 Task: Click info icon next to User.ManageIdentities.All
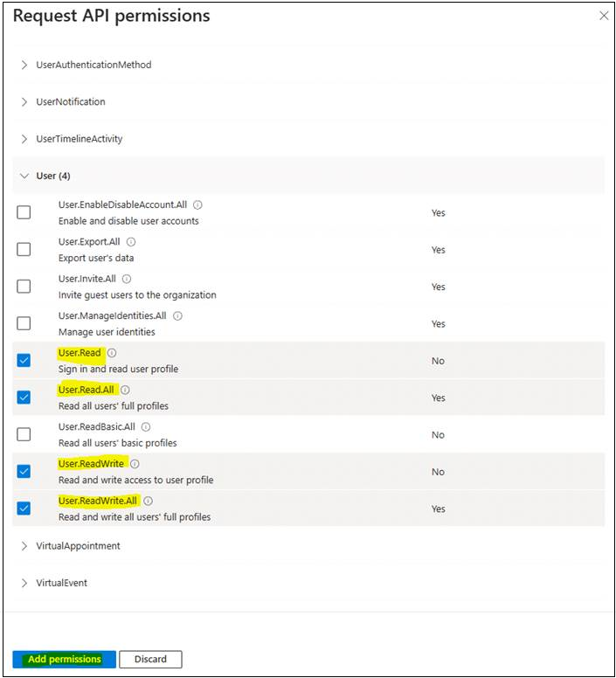coord(178,316)
